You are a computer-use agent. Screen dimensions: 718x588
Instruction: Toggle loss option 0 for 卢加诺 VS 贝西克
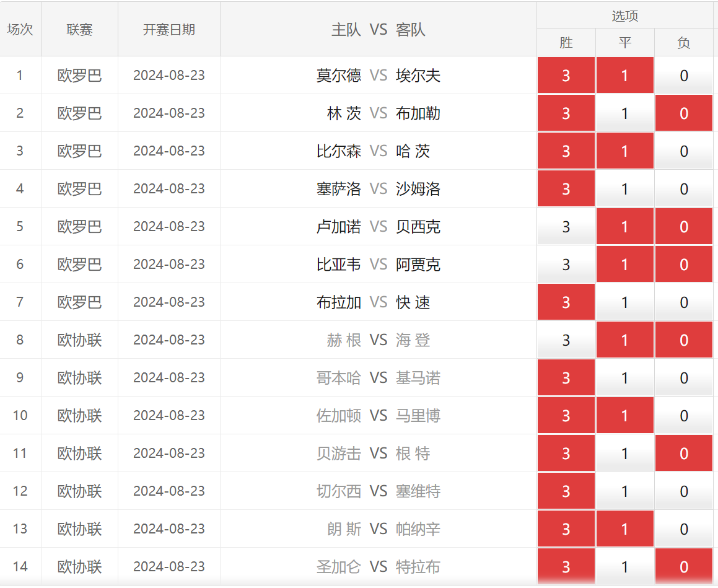pyautogui.click(x=684, y=226)
